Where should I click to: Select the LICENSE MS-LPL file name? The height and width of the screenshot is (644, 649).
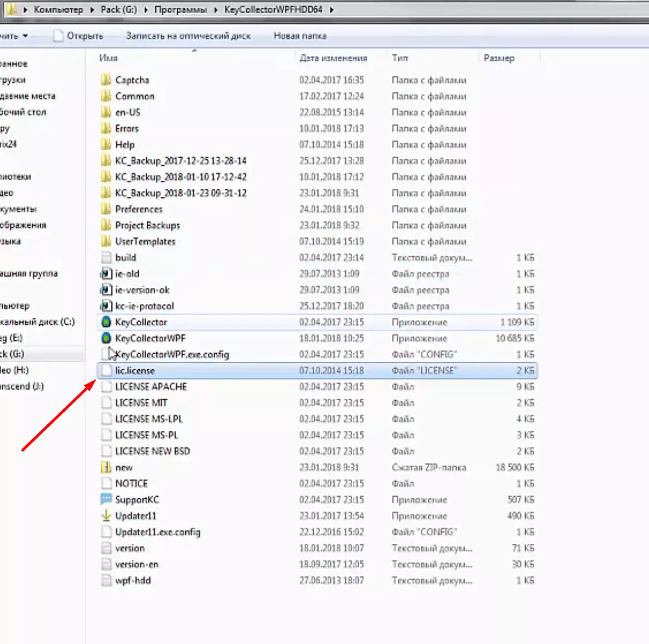tap(148, 419)
